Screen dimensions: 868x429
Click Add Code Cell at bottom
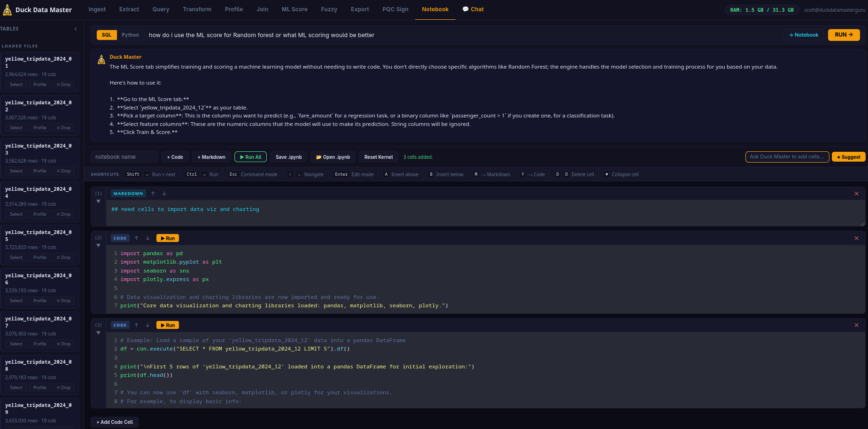[115, 422]
